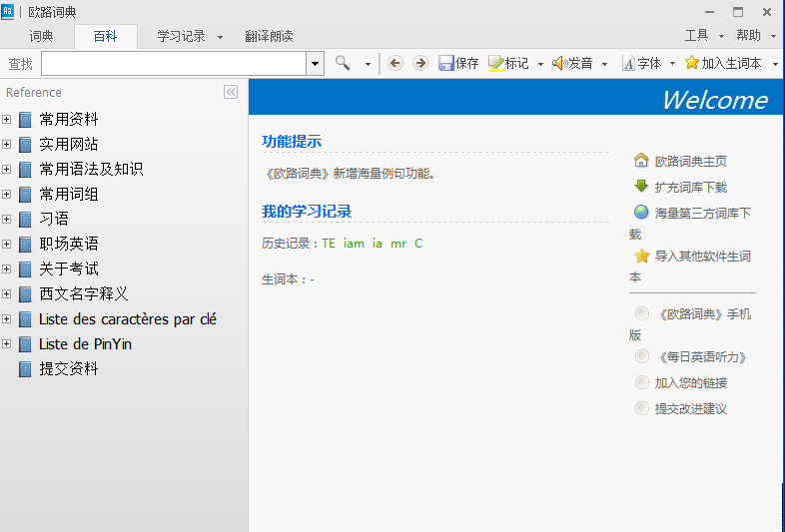Image resolution: width=785 pixels, height=532 pixels.
Task: Expand the 常用资料 tree node
Action: coord(7,119)
